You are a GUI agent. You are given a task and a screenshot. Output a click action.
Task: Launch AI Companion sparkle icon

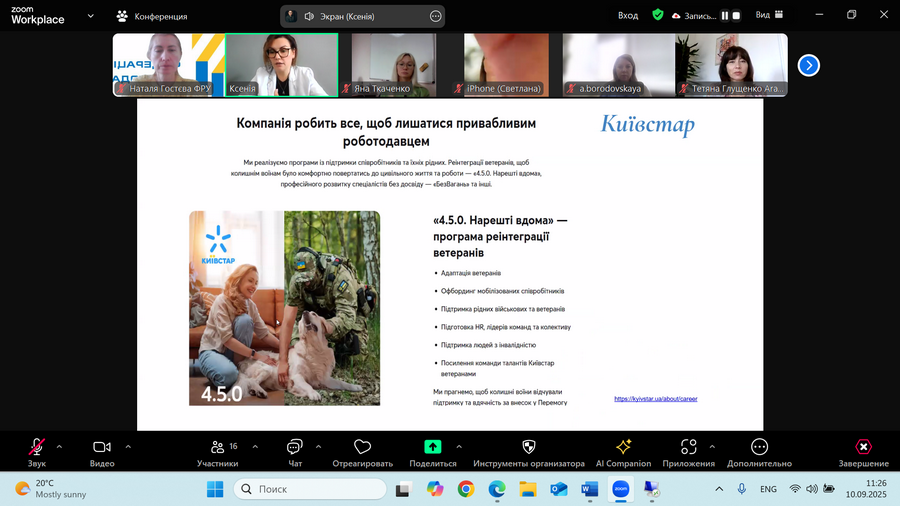[623, 448]
